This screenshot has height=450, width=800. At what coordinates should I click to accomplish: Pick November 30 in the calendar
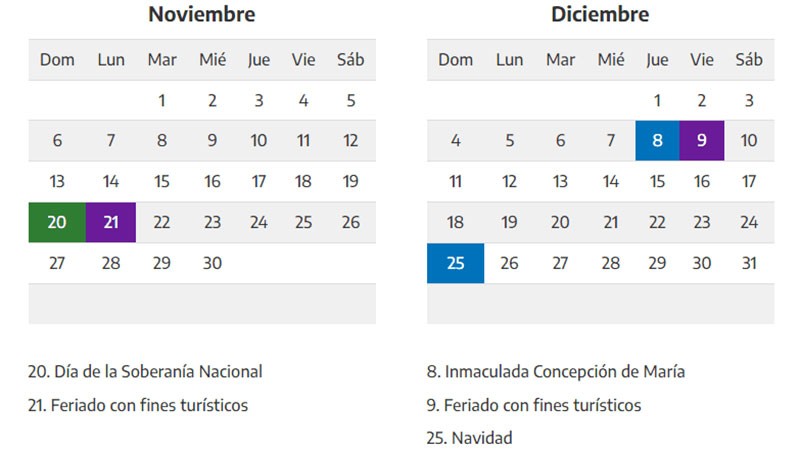(x=212, y=263)
